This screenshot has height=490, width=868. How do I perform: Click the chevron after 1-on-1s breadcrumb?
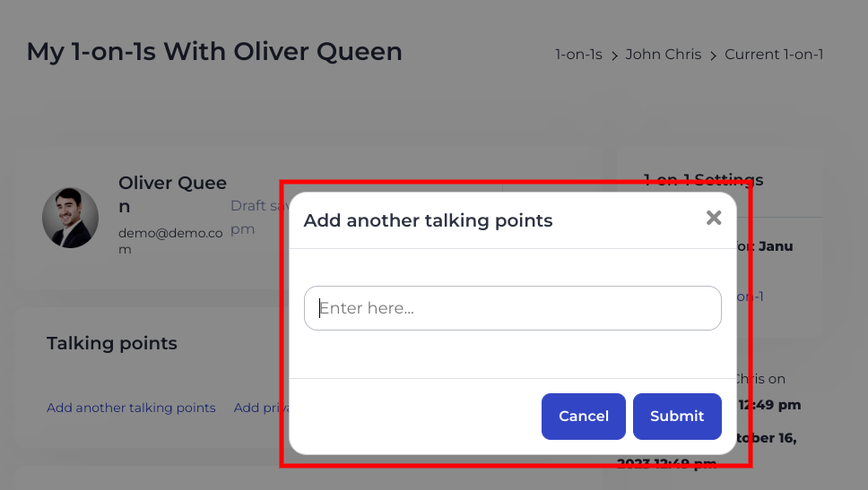coord(615,56)
